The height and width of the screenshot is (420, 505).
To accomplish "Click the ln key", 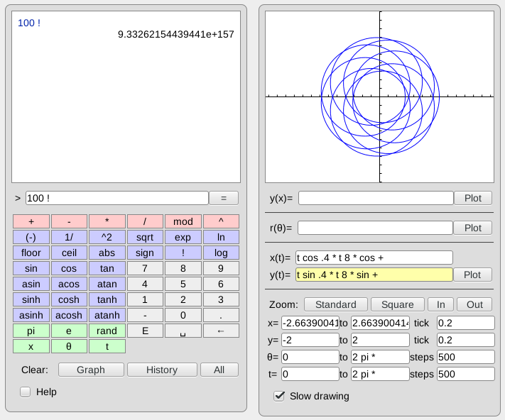I will click(x=221, y=237).
